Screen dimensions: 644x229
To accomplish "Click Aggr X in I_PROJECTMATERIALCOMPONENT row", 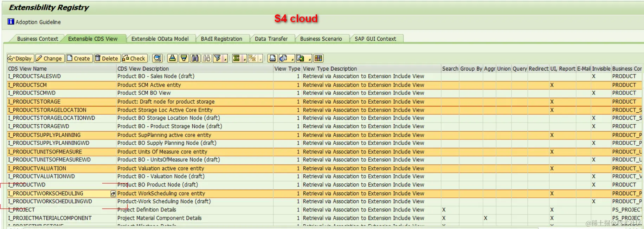I will point(485,218).
